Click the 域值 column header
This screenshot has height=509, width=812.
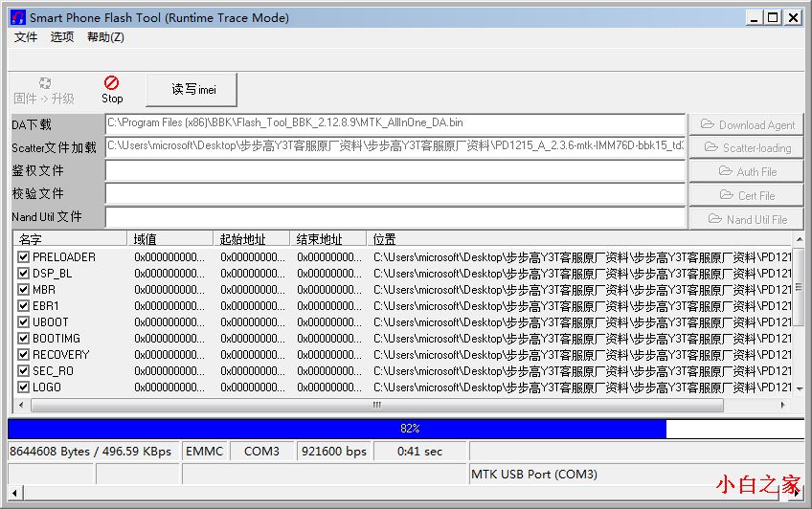[x=169, y=239]
